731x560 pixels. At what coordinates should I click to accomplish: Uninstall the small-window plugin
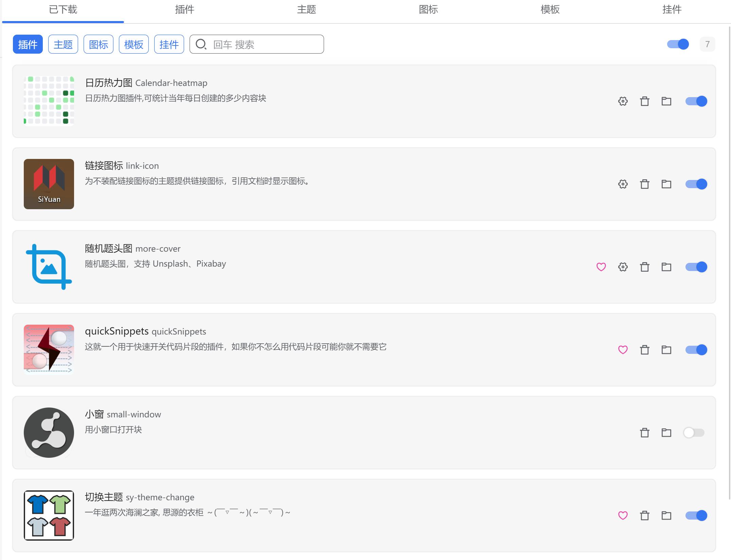644,433
